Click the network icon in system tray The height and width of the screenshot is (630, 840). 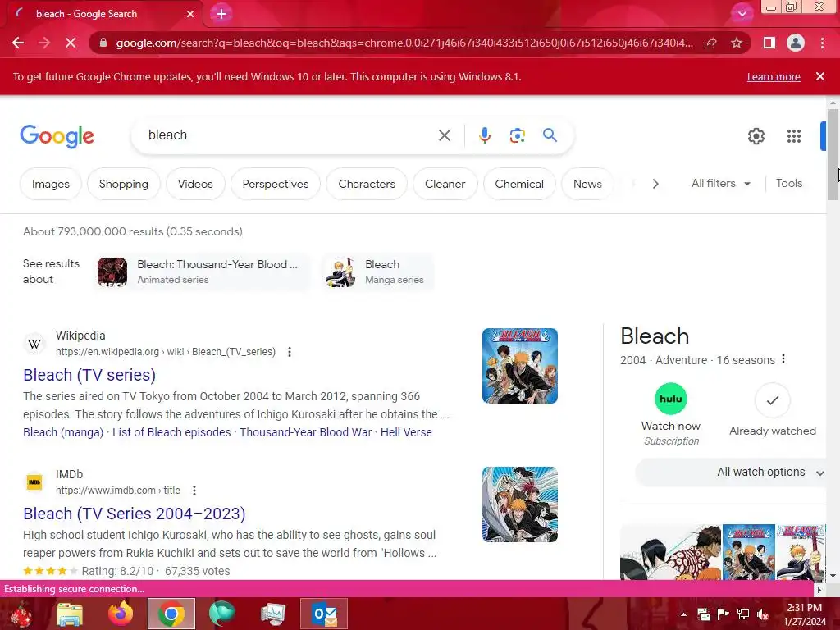pyautogui.click(x=743, y=614)
